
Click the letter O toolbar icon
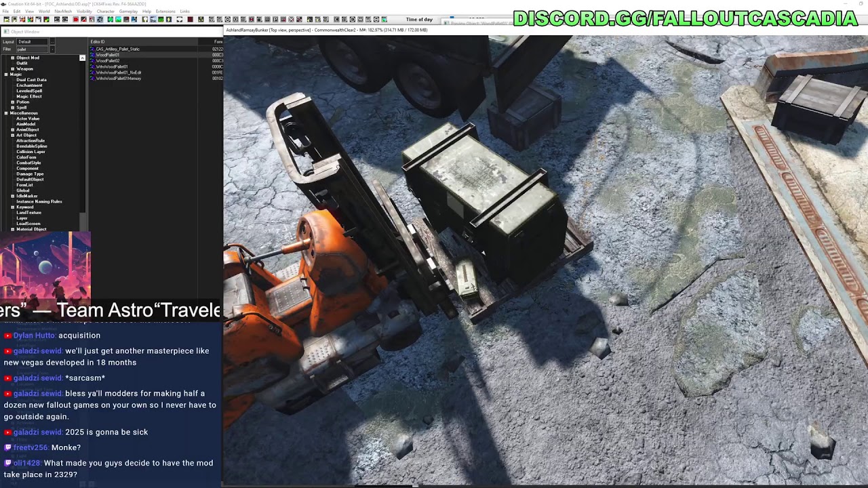click(x=235, y=19)
